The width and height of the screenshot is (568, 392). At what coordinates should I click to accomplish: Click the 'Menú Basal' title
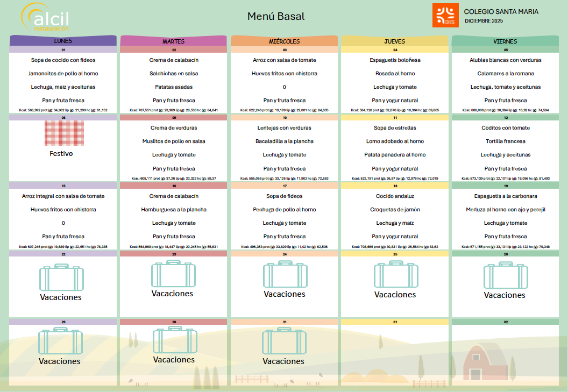276,16
